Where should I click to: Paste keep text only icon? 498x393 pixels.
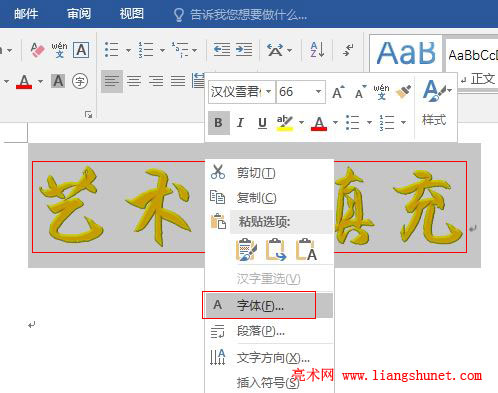click(x=306, y=249)
